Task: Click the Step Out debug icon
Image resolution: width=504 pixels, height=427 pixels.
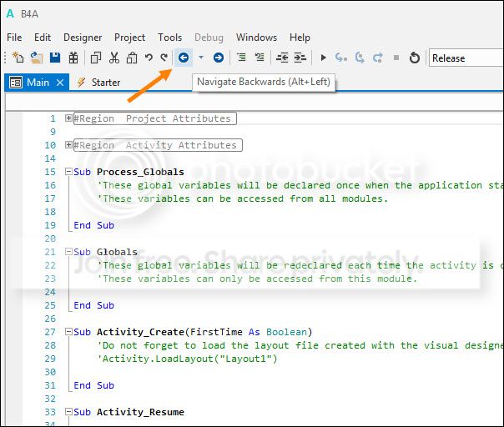Action: (378, 58)
